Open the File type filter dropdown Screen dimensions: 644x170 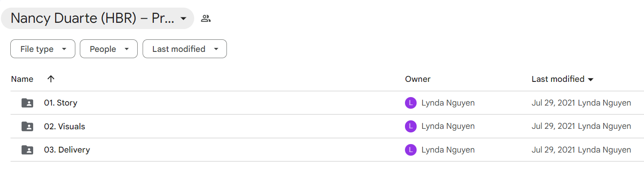43,49
